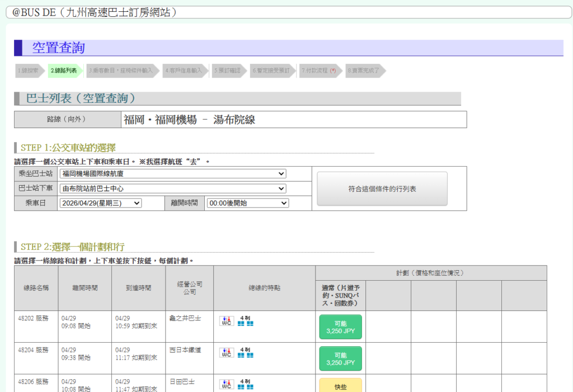573x392 pixels.
Task: Click the 4-row seat icon for service 48202
Action: click(x=245, y=321)
